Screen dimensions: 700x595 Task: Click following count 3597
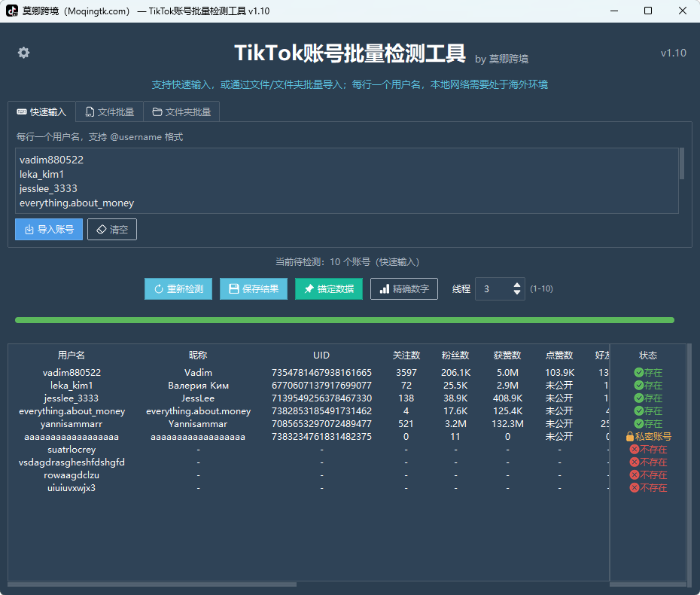(x=406, y=373)
